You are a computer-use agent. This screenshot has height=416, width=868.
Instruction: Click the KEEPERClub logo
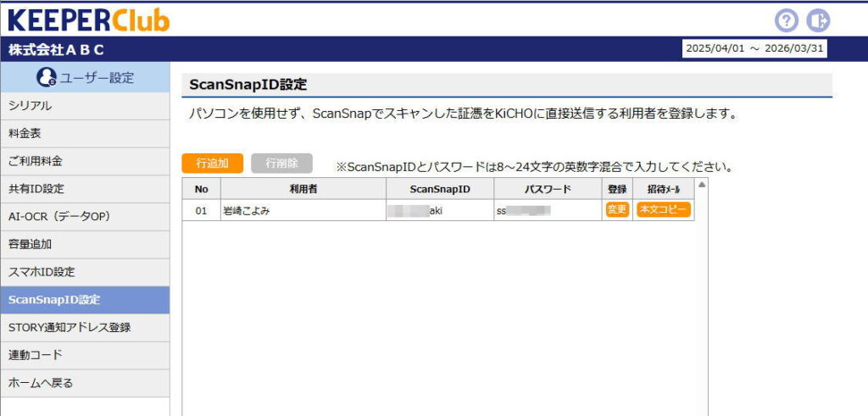(x=88, y=19)
